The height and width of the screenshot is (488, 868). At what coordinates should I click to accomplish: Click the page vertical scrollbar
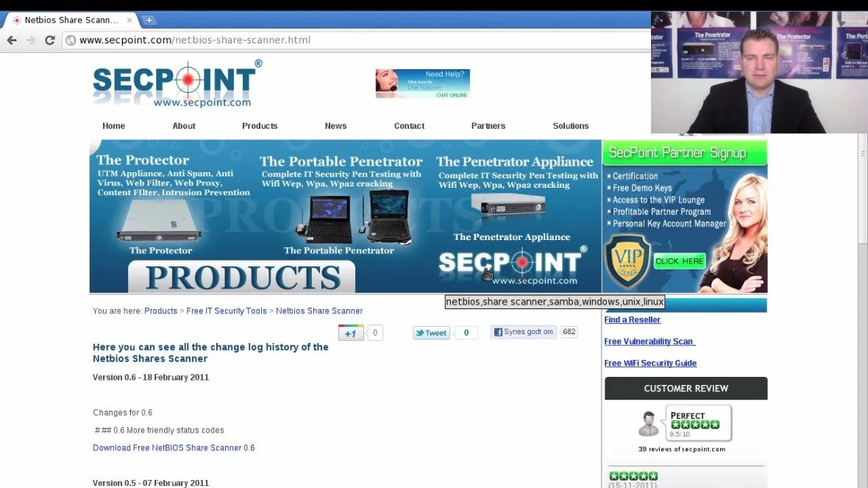coord(862,188)
